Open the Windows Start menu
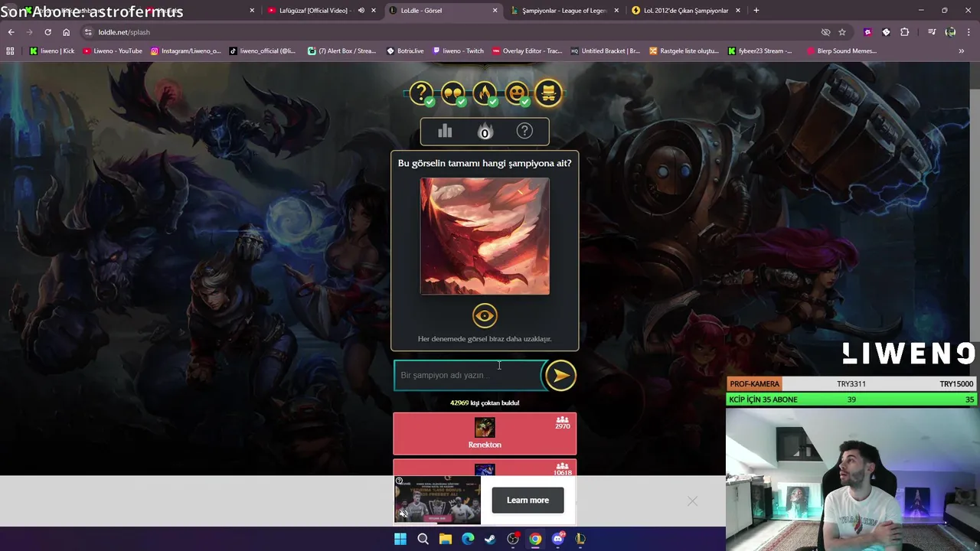980x551 pixels. pyautogui.click(x=400, y=539)
